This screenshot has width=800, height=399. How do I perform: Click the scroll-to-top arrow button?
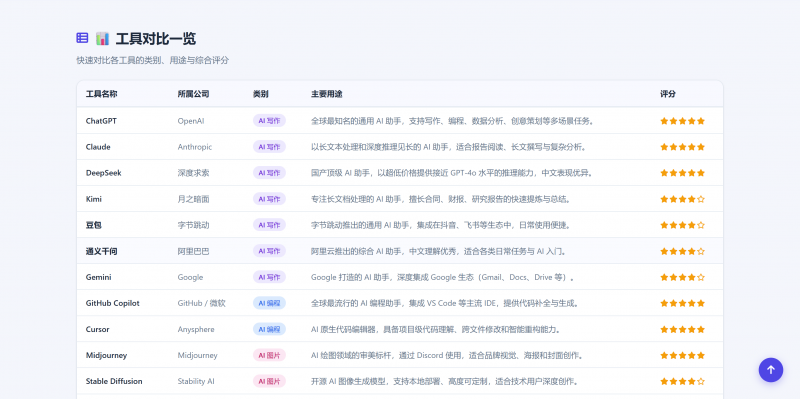pos(770,370)
